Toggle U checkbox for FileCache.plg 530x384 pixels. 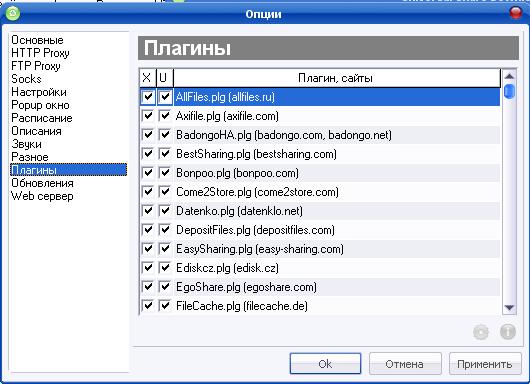pyautogui.click(x=165, y=306)
